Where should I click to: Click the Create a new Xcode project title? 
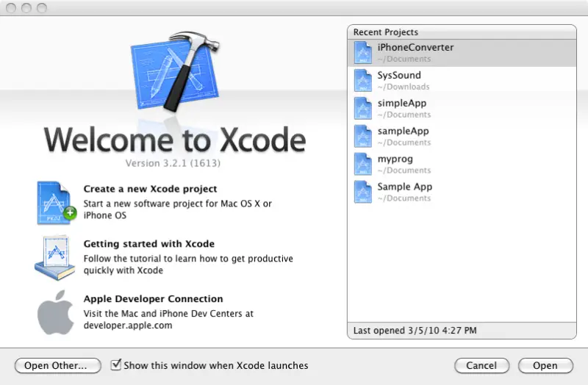[150, 189]
